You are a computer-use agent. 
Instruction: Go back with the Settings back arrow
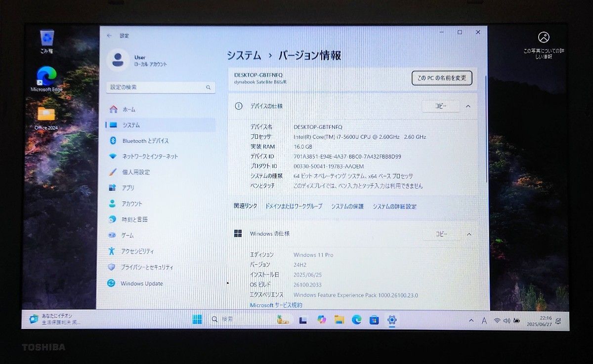tap(109, 36)
